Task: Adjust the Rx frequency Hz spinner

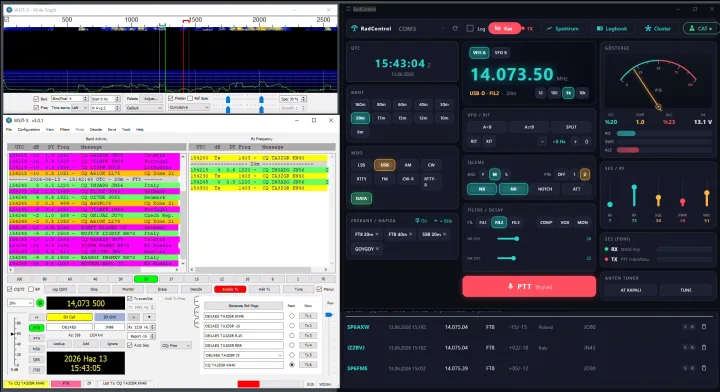Action: 152,327
